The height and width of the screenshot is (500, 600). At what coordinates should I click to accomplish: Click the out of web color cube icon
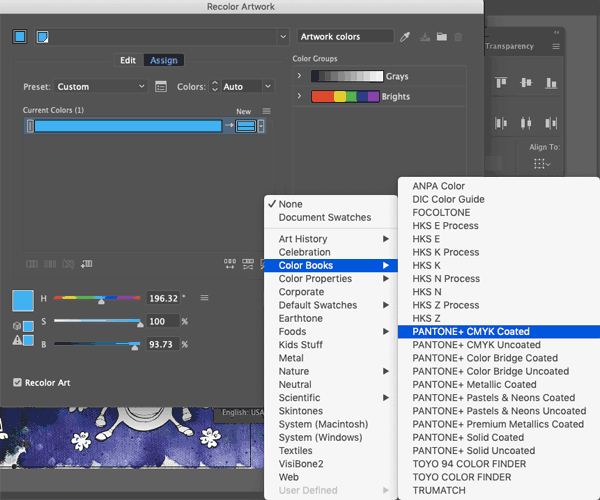(x=17, y=326)
